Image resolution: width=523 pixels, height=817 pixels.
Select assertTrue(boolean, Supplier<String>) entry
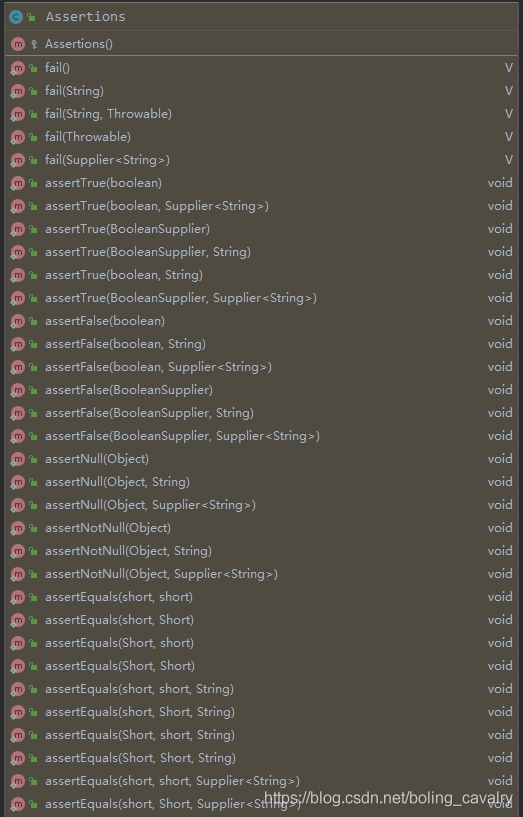(261, 206)
